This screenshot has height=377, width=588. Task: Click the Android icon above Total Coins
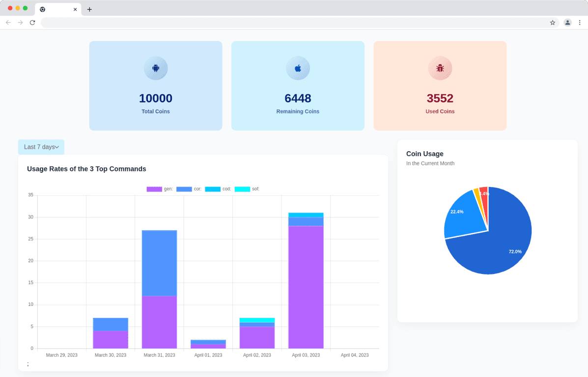pyautogui.click(x=156, y=68)
